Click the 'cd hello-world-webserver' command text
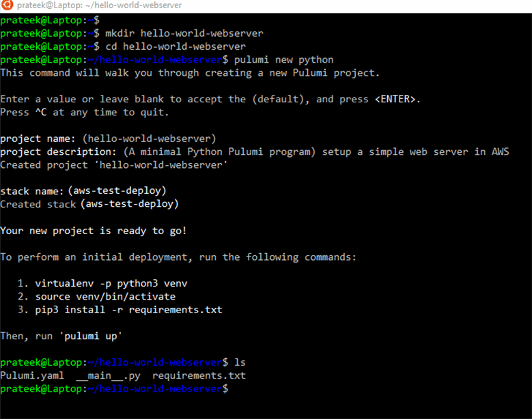The height and width of the screenshot is (419, 532). coord(175,46)
